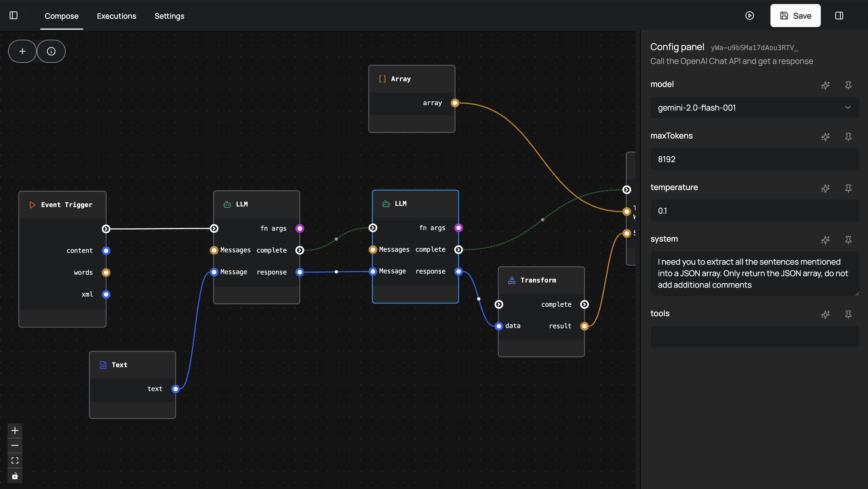Toggle the left sidebar panel icon
The image size is (868, 489).
14,15
